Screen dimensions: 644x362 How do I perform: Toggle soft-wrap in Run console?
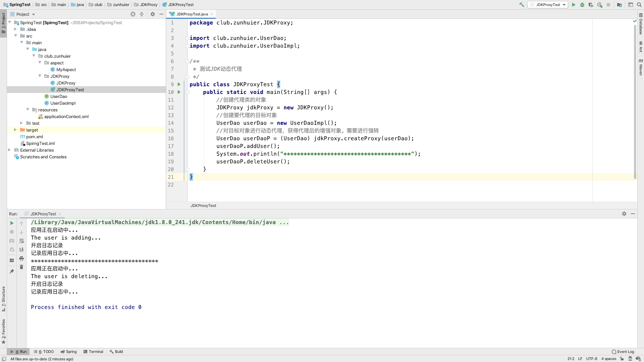[x=21, y=241]
